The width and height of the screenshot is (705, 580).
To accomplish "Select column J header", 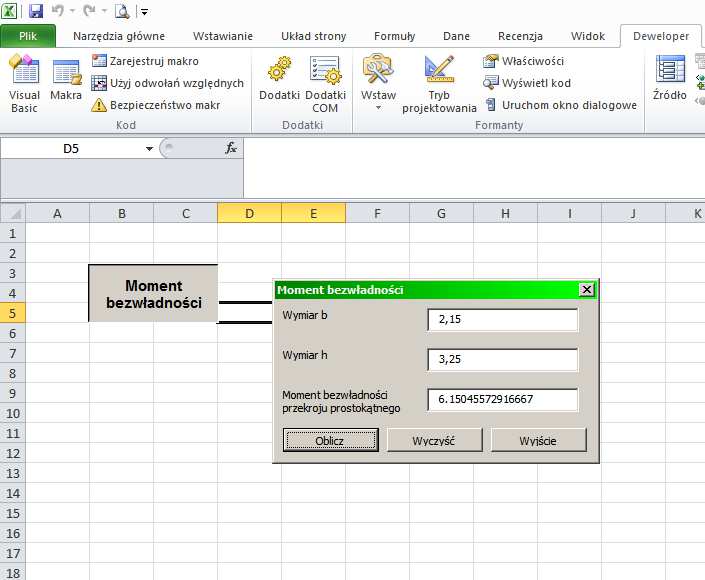I will (x=634, y=213).
